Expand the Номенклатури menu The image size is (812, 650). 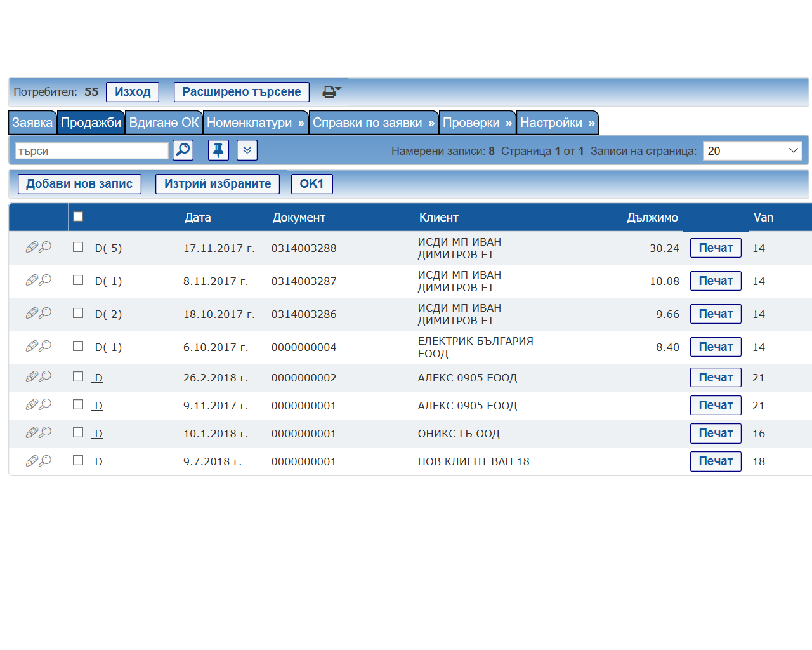255,123
